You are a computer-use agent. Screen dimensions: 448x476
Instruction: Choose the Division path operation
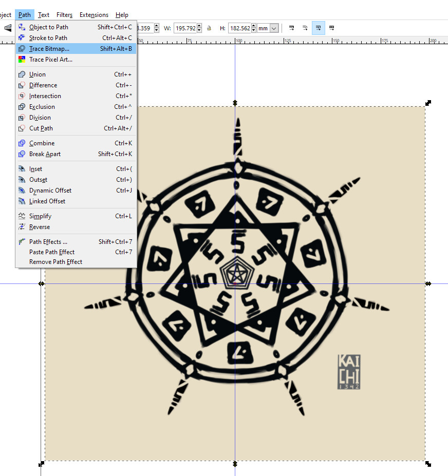point(76,118)
